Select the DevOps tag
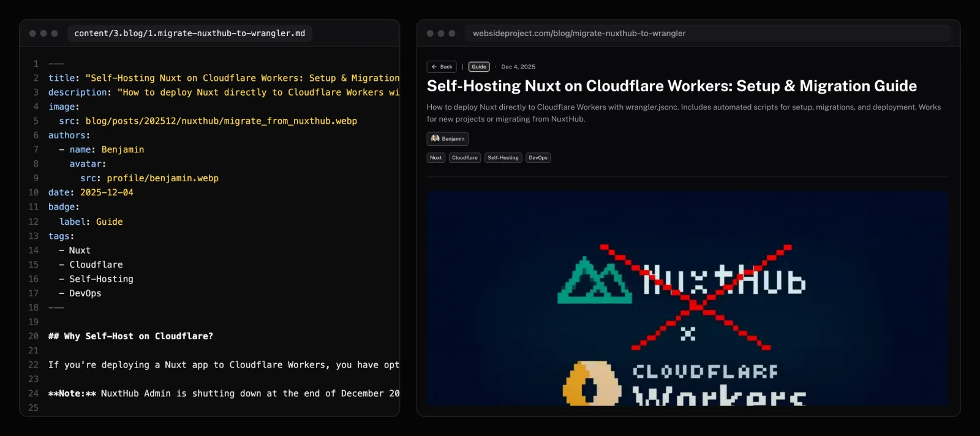Screen dimensions: 980x436 pos(538,158)
